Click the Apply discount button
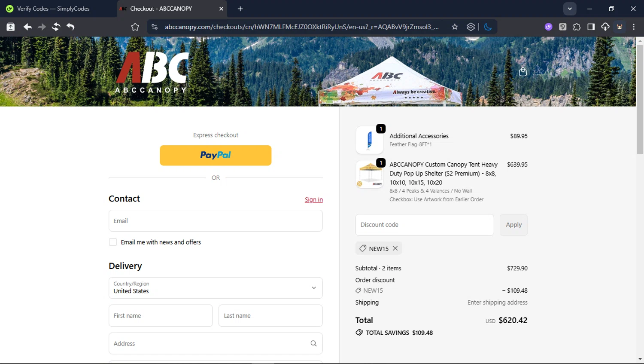This screenshot has width=644, height=364. tap(513, 225)
